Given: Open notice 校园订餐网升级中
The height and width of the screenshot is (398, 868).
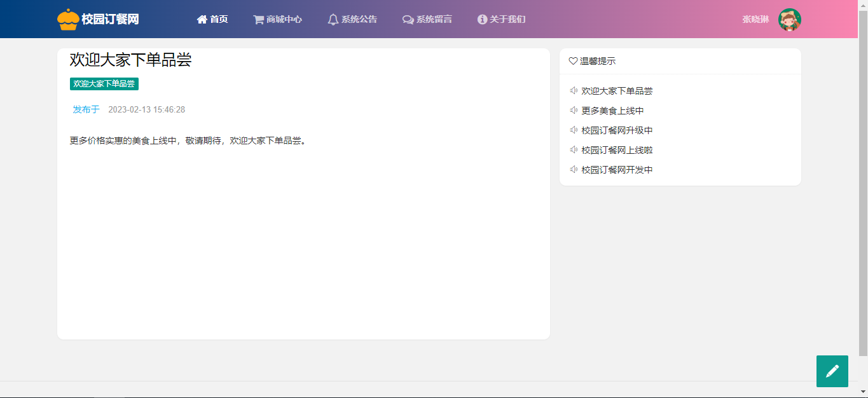Looking at the screenshot, I should 617,130.
